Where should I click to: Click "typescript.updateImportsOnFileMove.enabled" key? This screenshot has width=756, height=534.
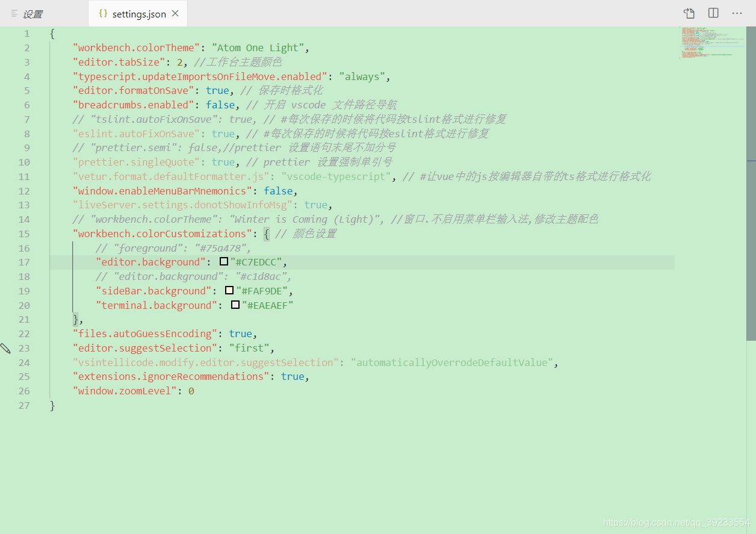click(200, 76)
